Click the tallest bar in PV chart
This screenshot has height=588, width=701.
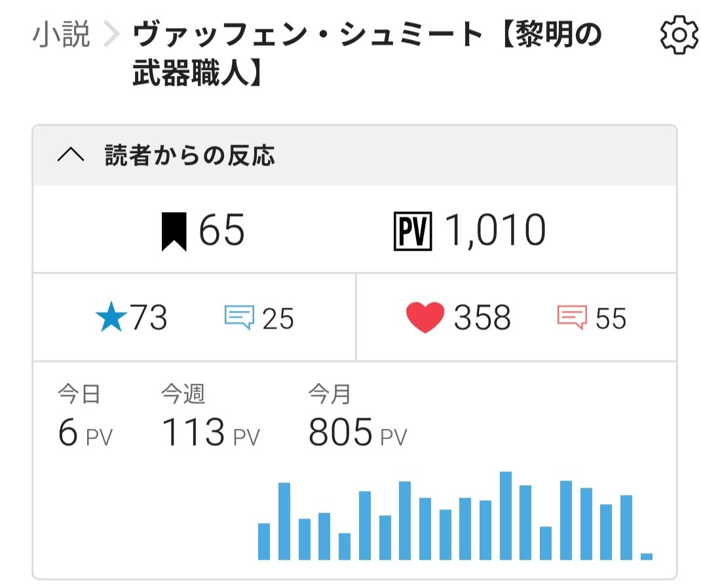click(x=506, y=515)
